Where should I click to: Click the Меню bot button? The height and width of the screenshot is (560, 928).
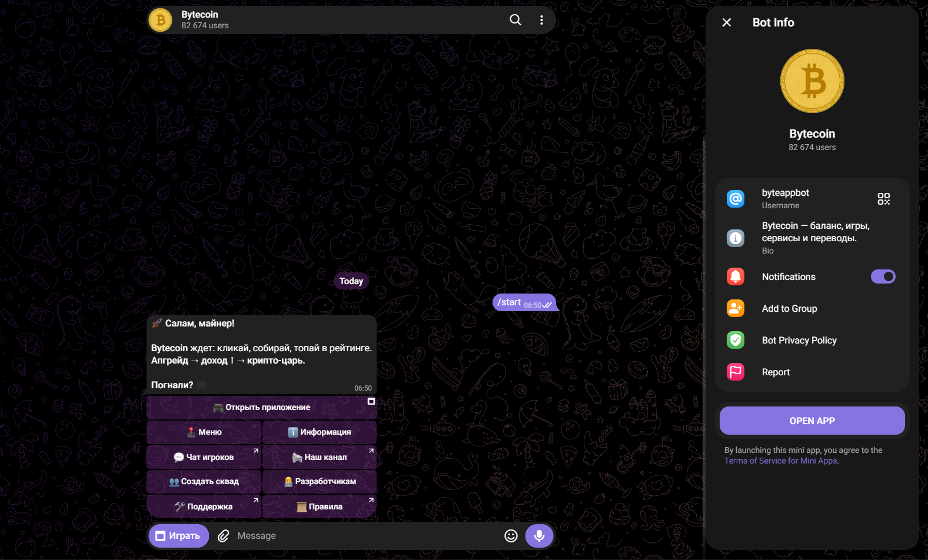[204, 432]
